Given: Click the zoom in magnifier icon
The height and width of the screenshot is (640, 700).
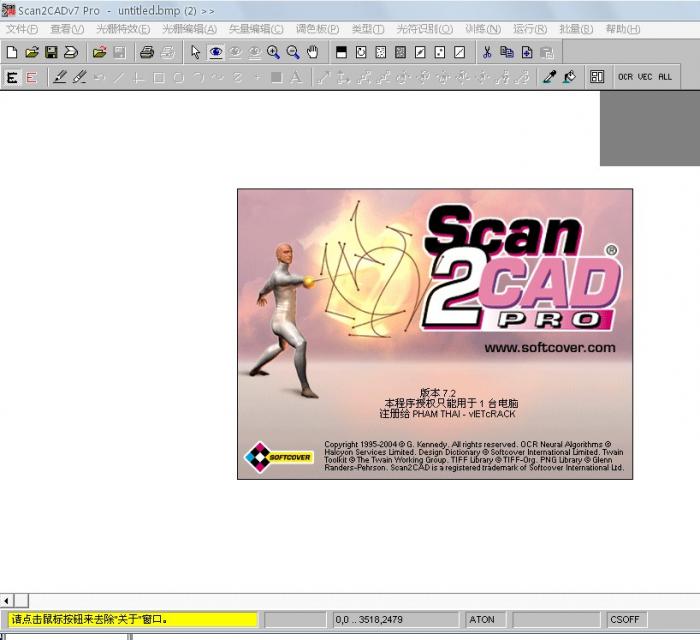Looking at the screenshot, I should click(x=273, y=52).
